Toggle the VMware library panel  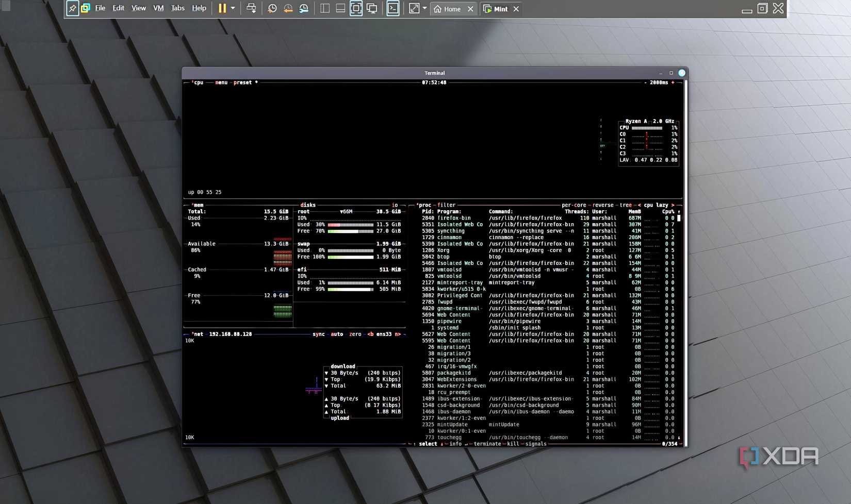pos(324,8)
